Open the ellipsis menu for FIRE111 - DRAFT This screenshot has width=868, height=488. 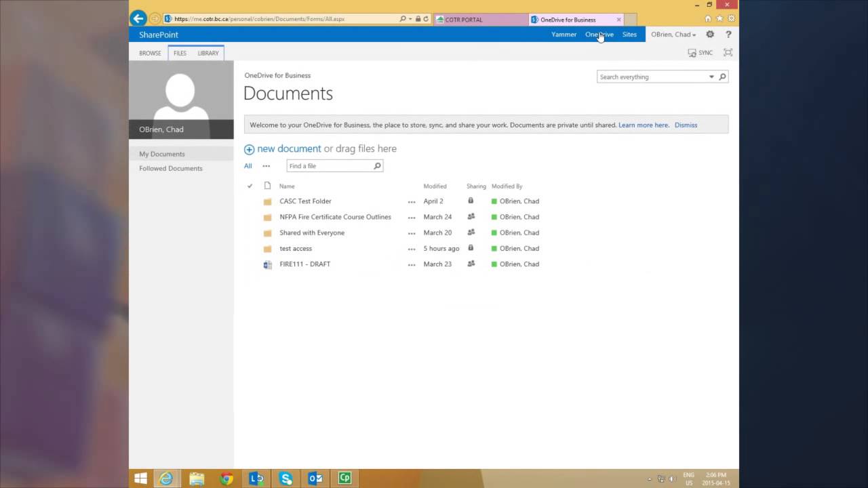pos(412,264)
